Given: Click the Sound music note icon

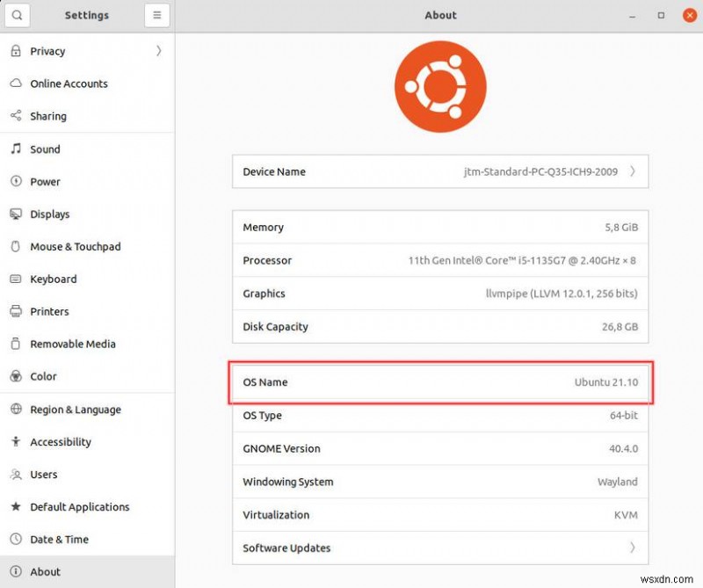Looking at the screenshot, I should [x=16, y=149].
